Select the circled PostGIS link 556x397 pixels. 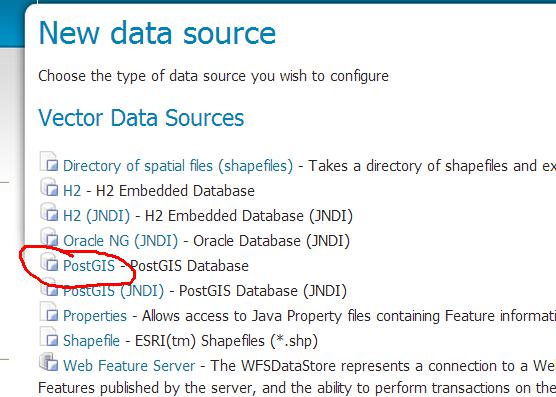coord(89,266)
